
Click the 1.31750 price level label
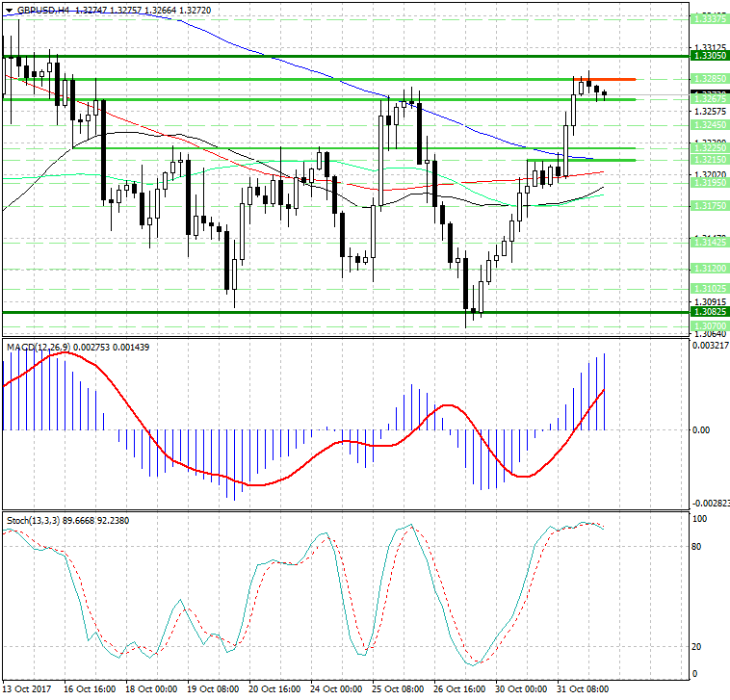(x=710, y=205)
